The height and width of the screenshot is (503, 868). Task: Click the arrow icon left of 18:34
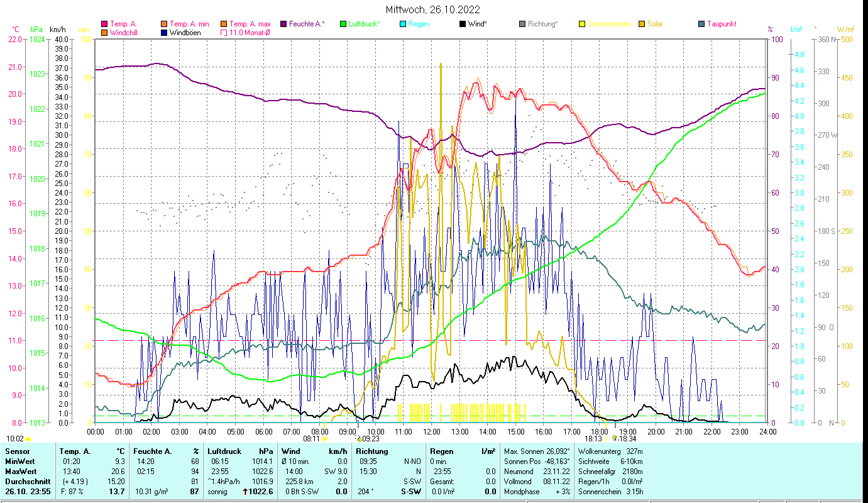click(x=615, y=439)
